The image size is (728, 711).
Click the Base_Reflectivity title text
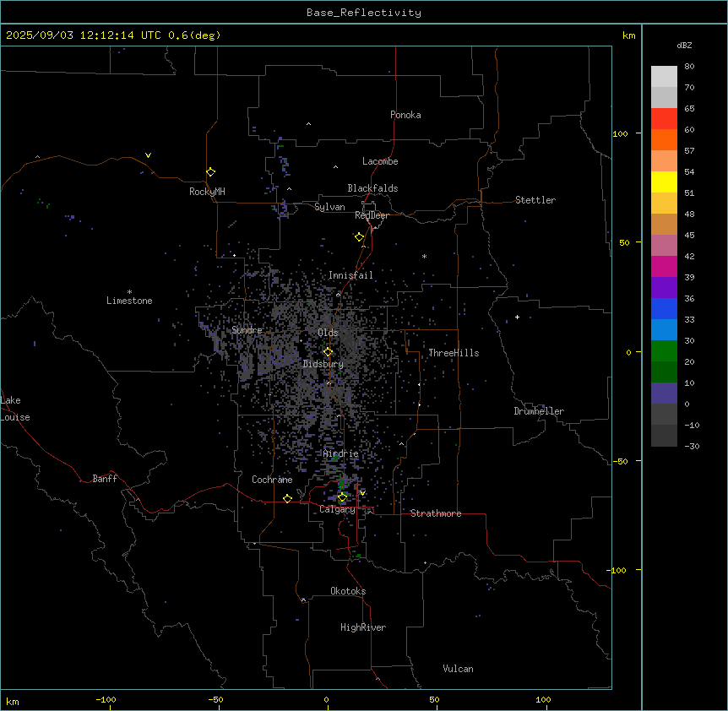tap(364, 13)
